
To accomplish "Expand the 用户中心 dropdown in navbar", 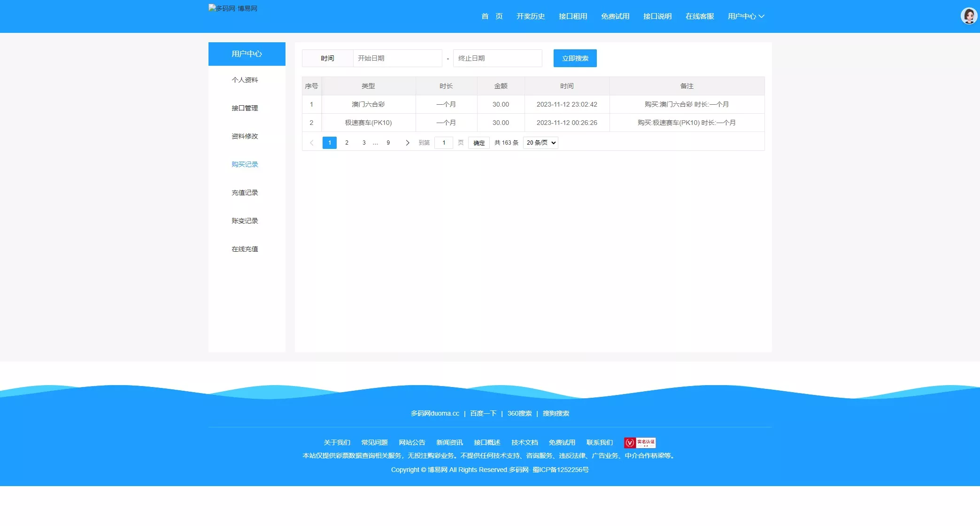I will click(x=746, y=16).
